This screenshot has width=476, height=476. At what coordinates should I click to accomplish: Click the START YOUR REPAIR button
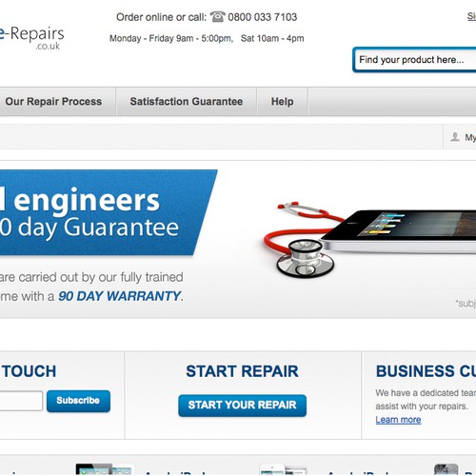(242, 406)
